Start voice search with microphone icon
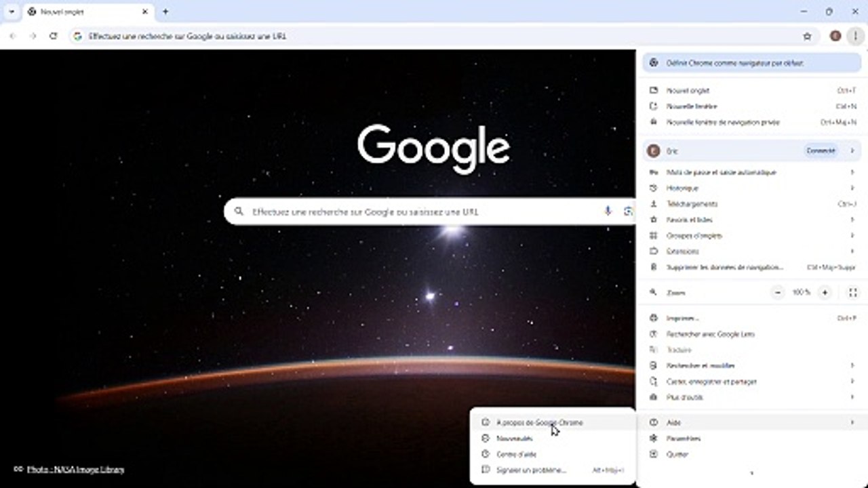Viewport: 868px width, 488px height. click(x=608, y=211)
